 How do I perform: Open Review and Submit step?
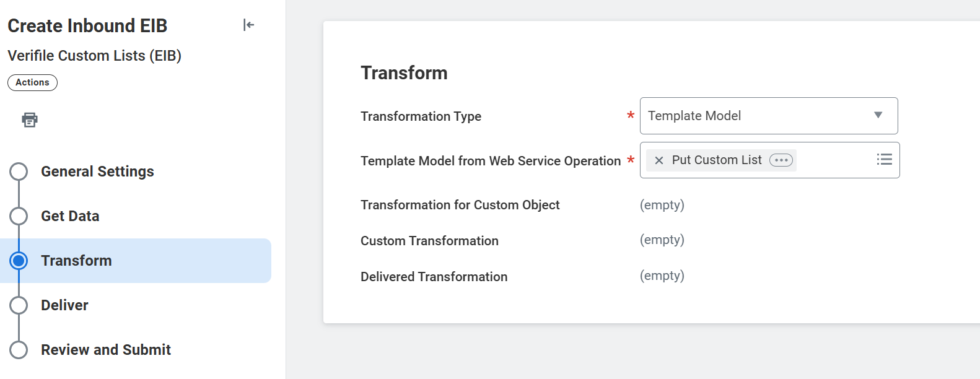click(105, 350)
